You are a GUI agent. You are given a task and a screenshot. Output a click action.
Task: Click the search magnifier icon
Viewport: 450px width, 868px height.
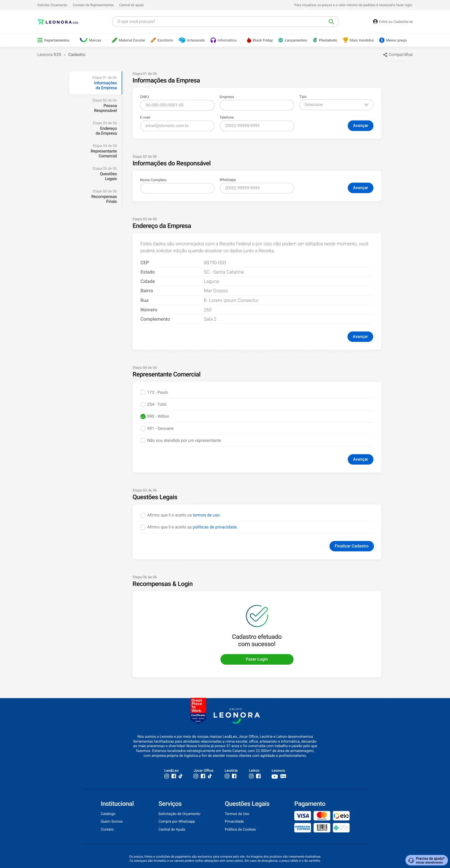pos(331,21)
